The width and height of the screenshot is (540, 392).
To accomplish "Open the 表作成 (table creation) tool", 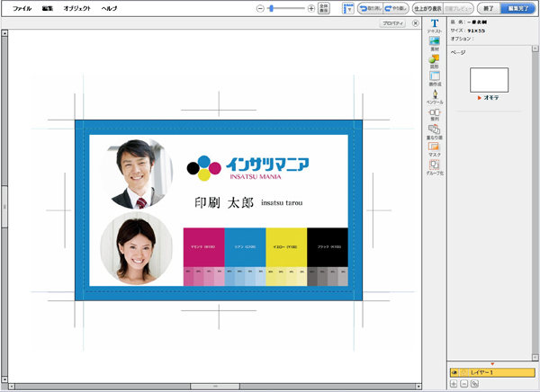I will click(x=435, y=79).
